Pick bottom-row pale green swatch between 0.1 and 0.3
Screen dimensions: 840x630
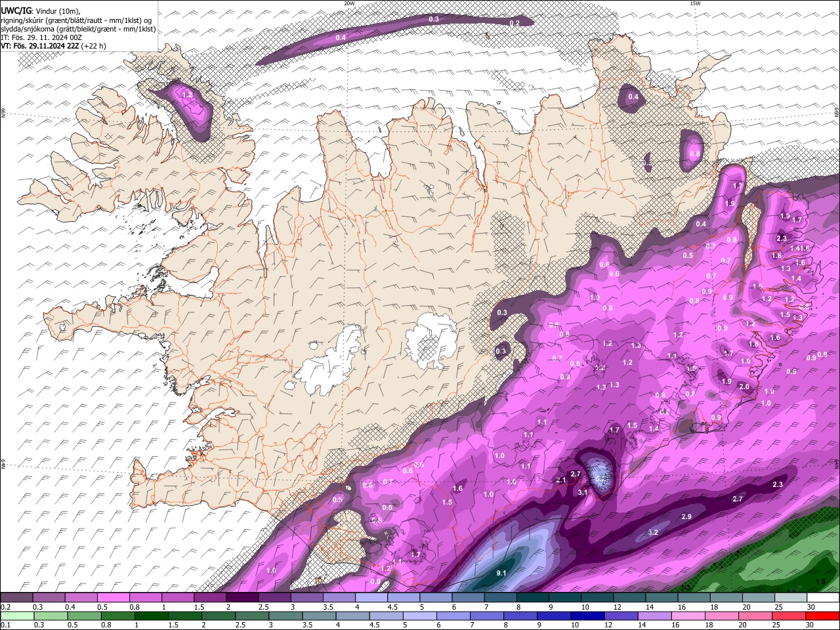point(16,616)
